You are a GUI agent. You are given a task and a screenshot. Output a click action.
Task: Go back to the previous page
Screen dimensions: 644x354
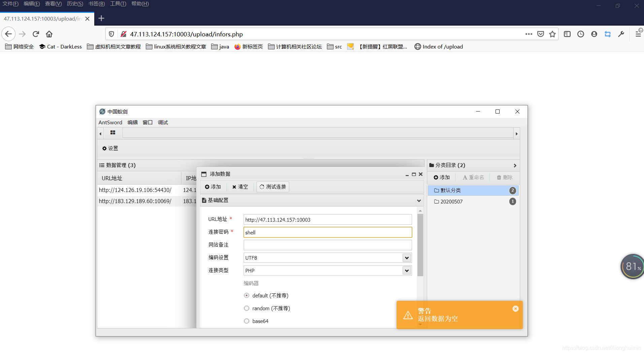pos(8,34)
